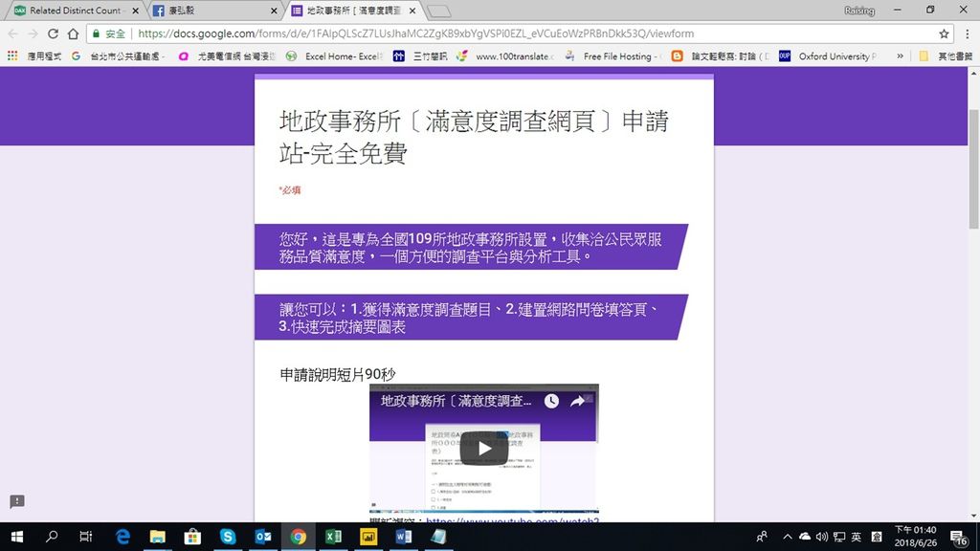
Task: Click the Watch Later clock icon on video
Action: tap(551, 401)
